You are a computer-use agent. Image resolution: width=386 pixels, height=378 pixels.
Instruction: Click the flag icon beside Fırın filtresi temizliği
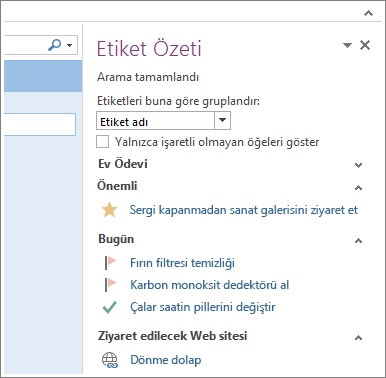click(x=110, y=263)
